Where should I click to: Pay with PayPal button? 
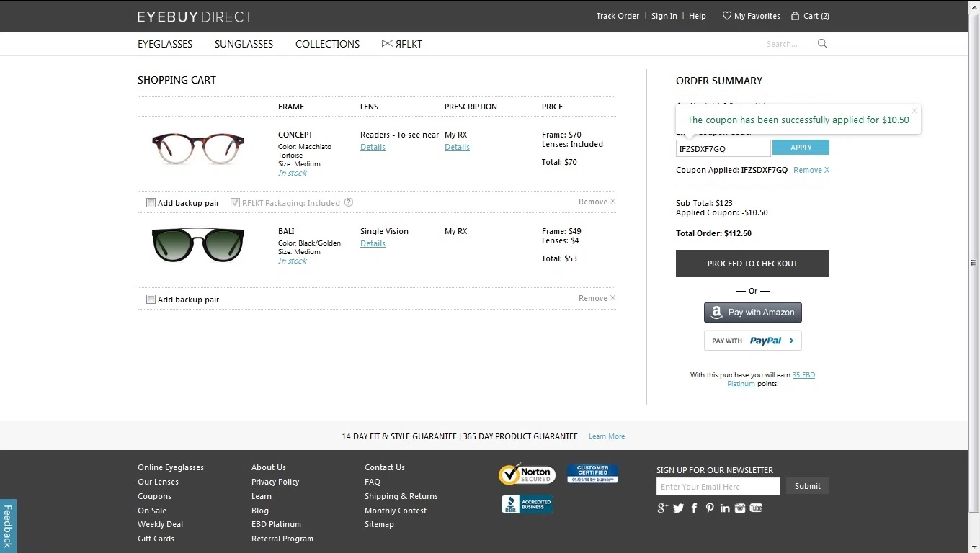[x=752, y=341]
